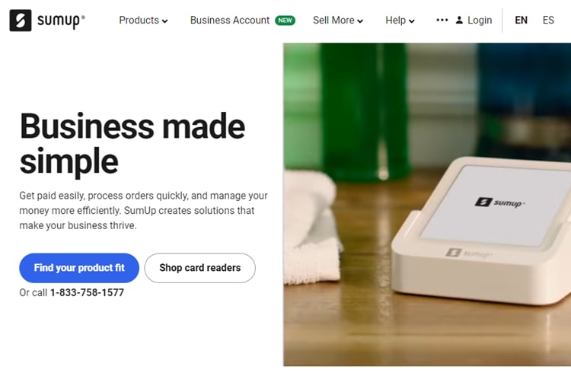Click the green NEW badge
The image size is (571, 392).
pos(285,21)
